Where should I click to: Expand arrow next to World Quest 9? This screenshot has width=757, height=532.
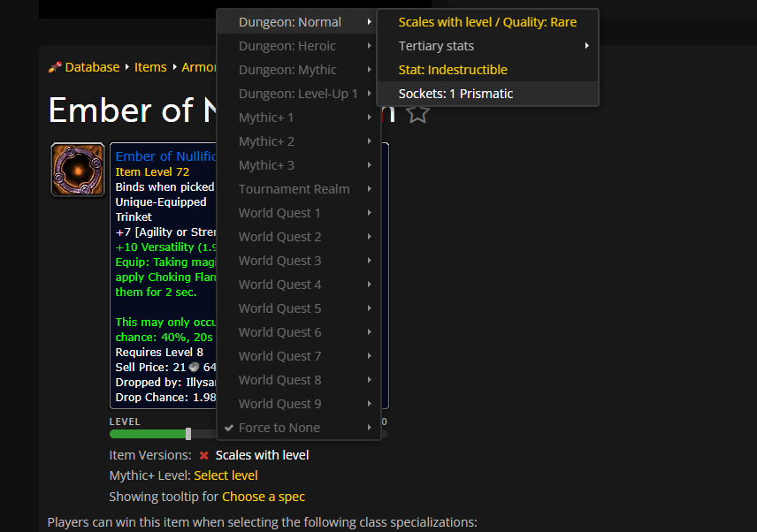369,404
